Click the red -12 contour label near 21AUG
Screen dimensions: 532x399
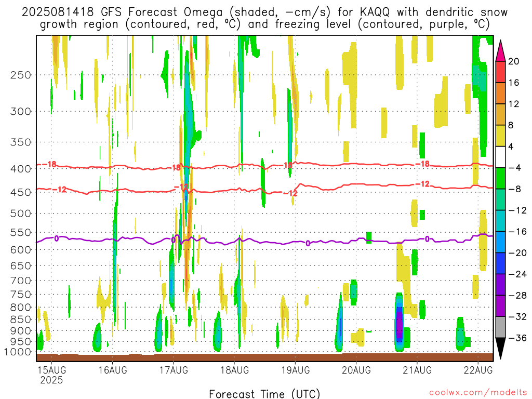click(423, 184)
